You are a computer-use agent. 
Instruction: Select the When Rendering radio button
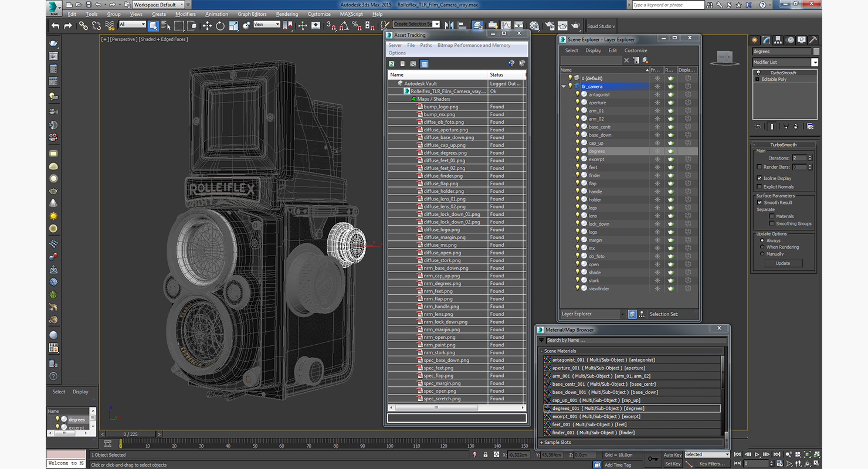pyautogui.click(x=762, y=247)
